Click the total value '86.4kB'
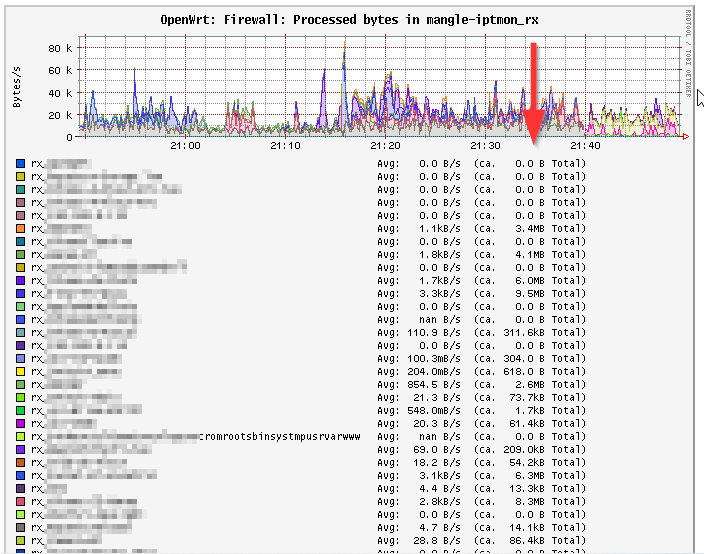Viewport: 704px width, 554px height. tap(527, 541)
